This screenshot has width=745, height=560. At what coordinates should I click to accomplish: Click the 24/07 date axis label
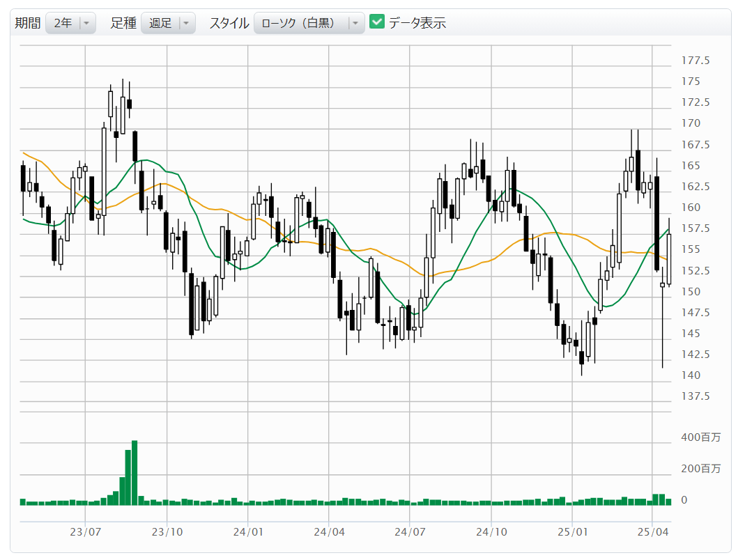[410, 533]
